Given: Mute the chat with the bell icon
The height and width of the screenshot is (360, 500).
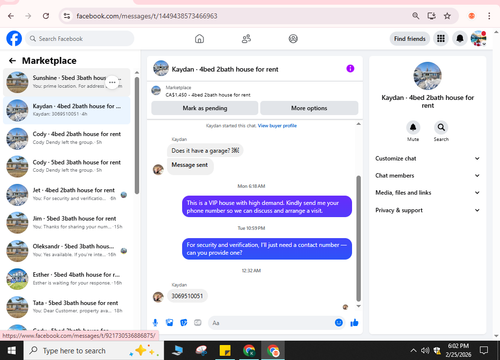Looking at the screenshot, I should (413, 127).
